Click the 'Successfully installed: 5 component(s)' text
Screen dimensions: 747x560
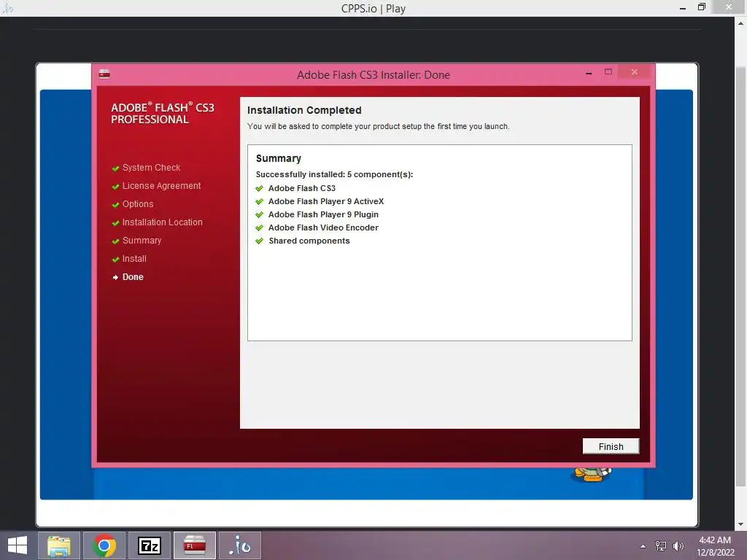click(x=334, y=174)
